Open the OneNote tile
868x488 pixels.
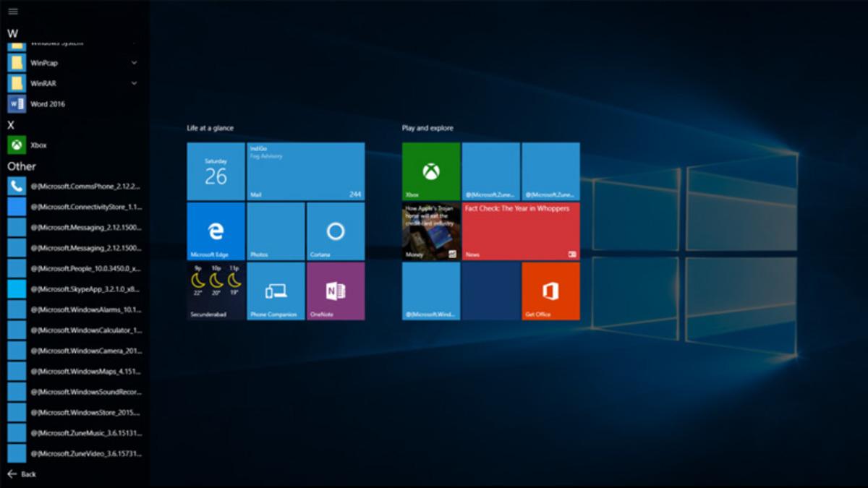[336, 291]
